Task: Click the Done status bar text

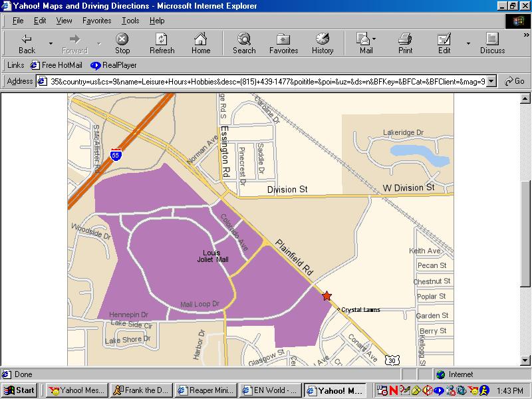Action: pos(23,374)
